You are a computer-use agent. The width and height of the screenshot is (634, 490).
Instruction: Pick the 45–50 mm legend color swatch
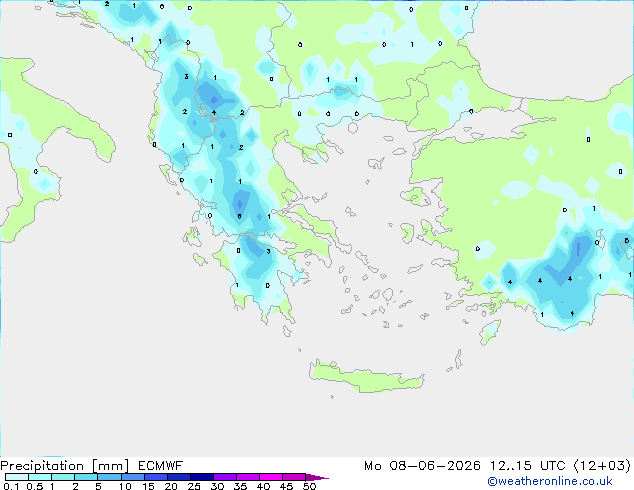click(294, 477)
